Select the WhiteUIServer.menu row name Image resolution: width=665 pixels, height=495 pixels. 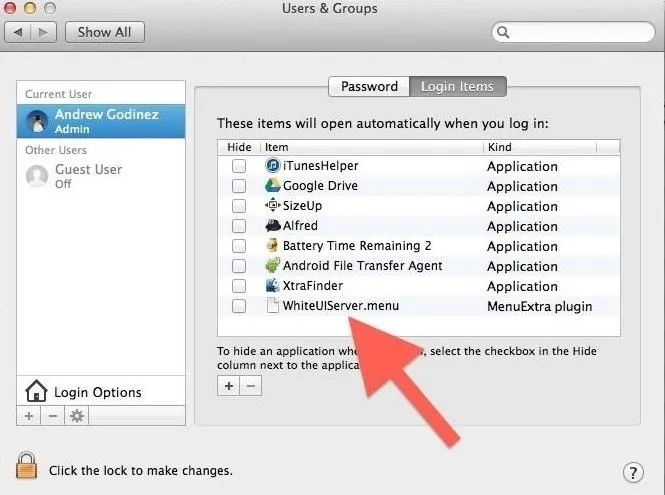click(341, 305)
